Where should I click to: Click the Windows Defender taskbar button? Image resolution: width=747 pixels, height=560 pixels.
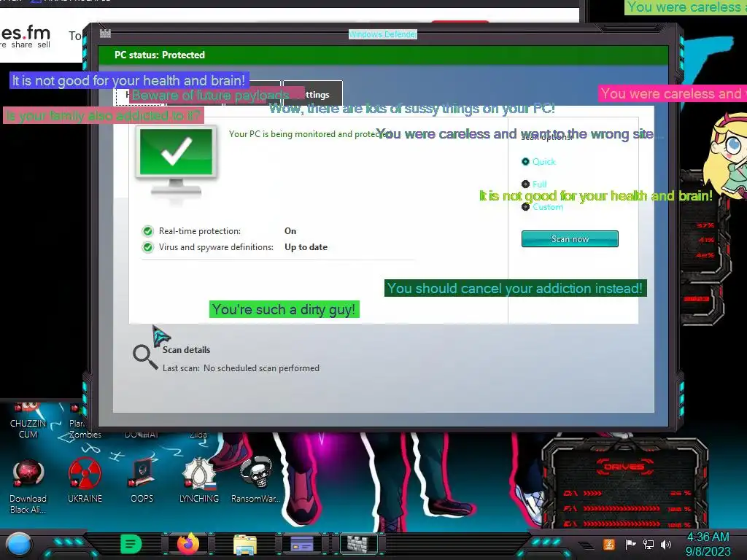(358, 544)
